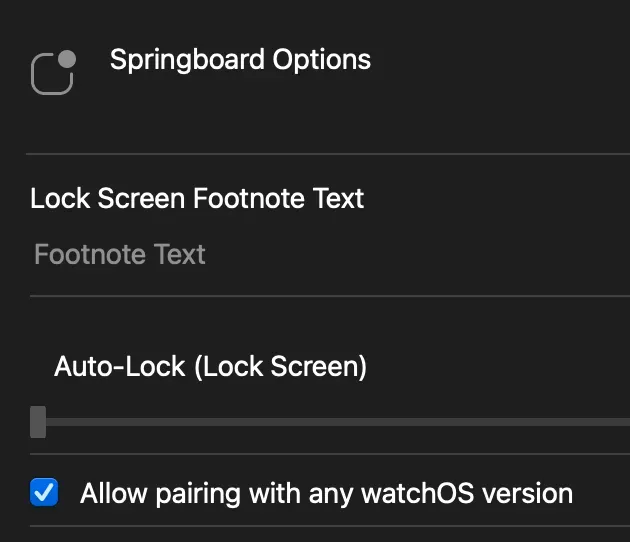Viewport: 630px width, 542px height.
Task: Click the notification dot on the Springboard icon
Action: 67,59
